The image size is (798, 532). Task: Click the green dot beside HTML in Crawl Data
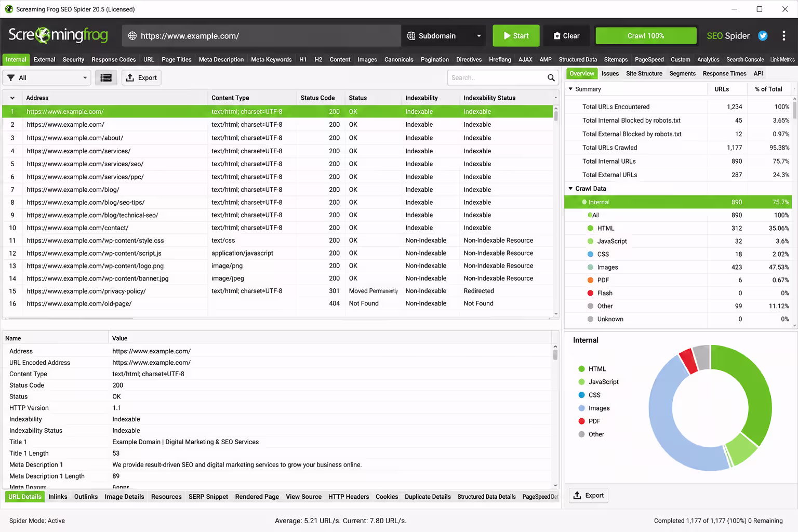pyautogui.click(x=590, y=228)
